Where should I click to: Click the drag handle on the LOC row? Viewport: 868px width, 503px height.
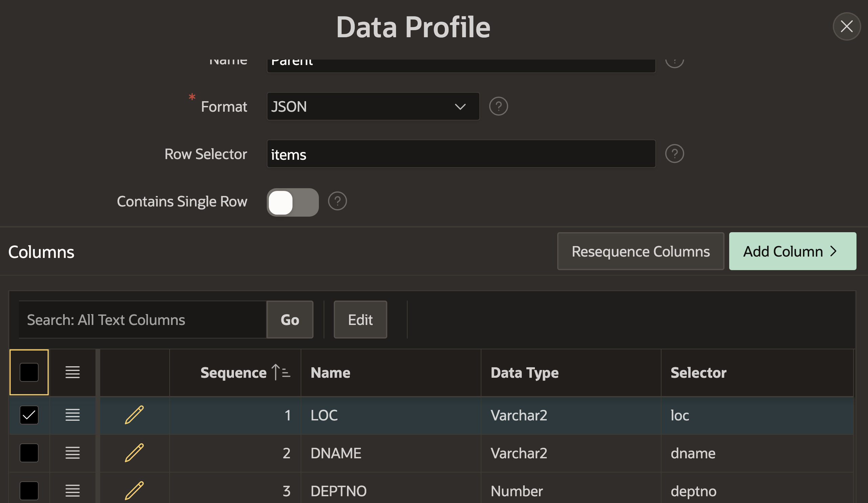(73, 415)
